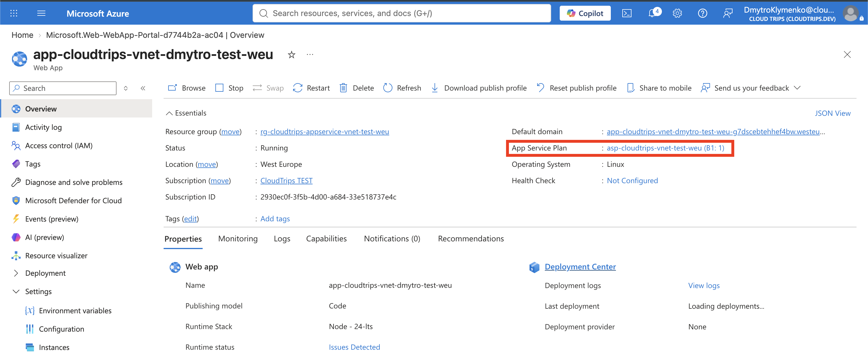Viewport: 868px width, 356px height.
Task: Open App Service Plan asp-cloudtrips-vnet-test-weu link
Action: (x=665, y=148)
